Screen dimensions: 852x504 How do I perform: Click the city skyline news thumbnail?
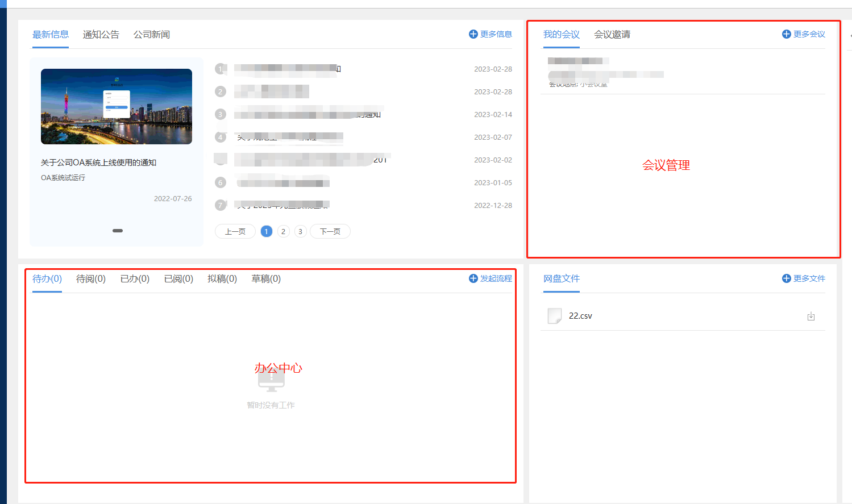click(117, 106)
